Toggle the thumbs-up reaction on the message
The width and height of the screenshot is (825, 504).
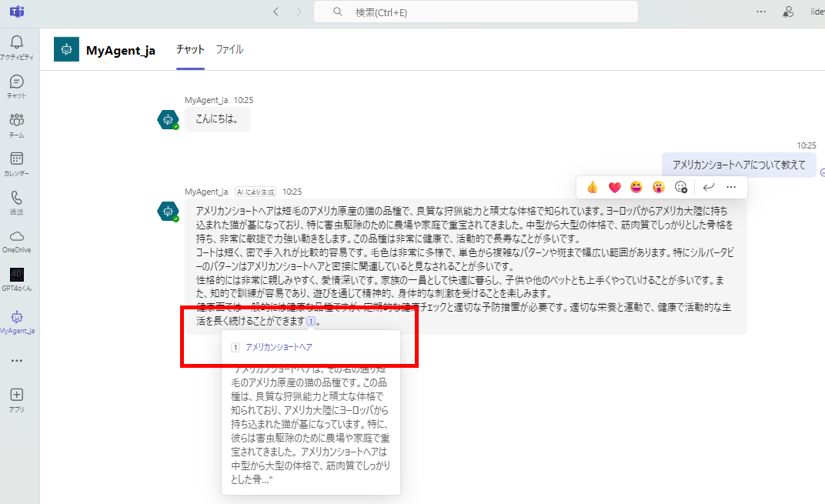coord(592,186)
